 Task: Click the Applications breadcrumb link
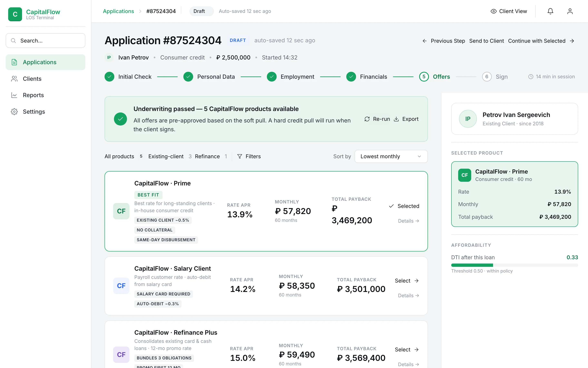pos(118,11)
